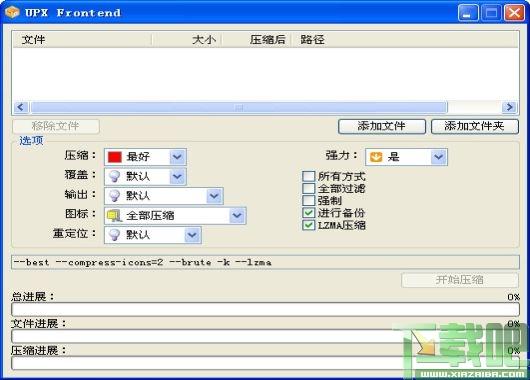Image resolution: width=530 pixels, height=380 pixels.
Task: Open the 输出 dropdown arrow
Action: [x=214, y=196]
